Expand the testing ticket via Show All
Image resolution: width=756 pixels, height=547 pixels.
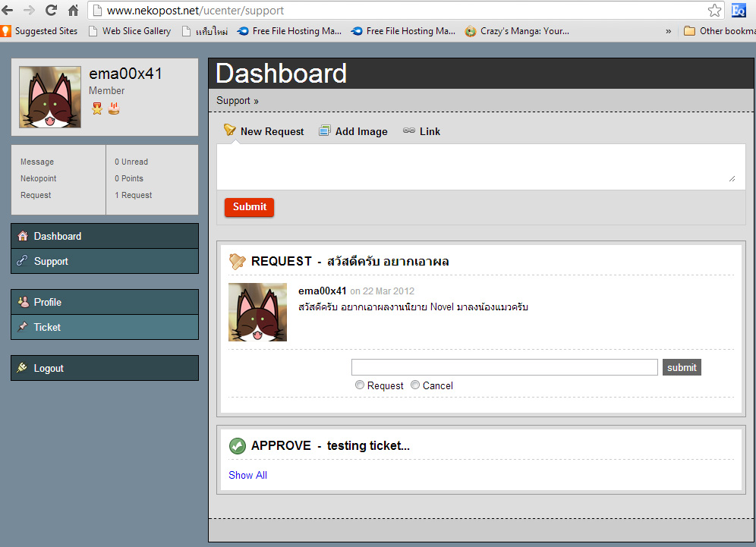click(x=247, y=475)
